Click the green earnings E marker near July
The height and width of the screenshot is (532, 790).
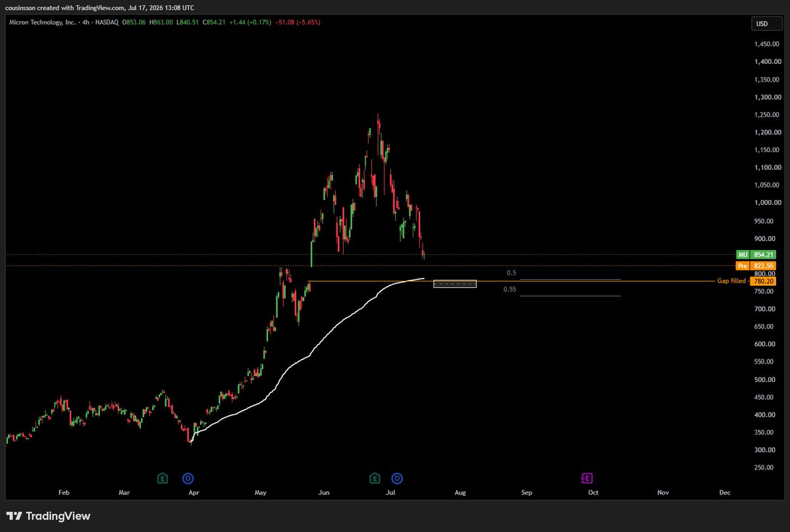[x=375, y=478]
